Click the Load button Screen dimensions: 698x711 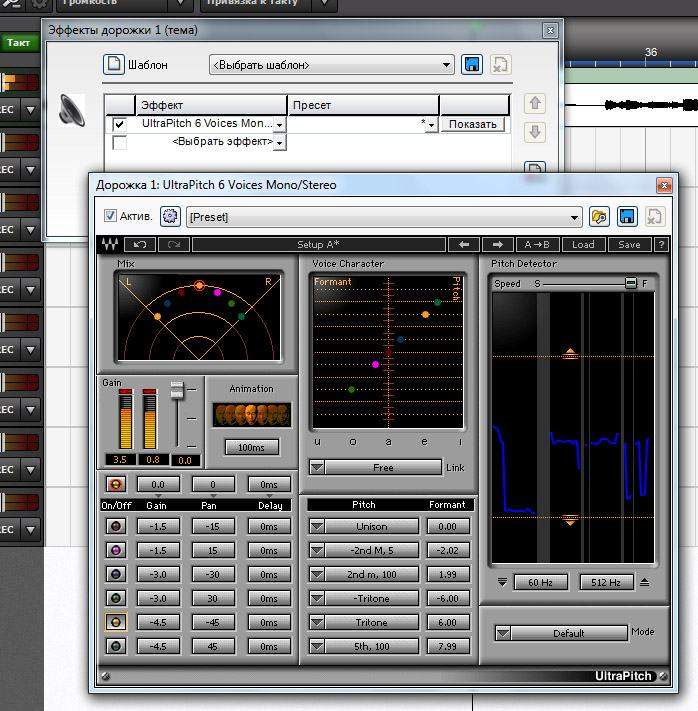pos(583,245)
